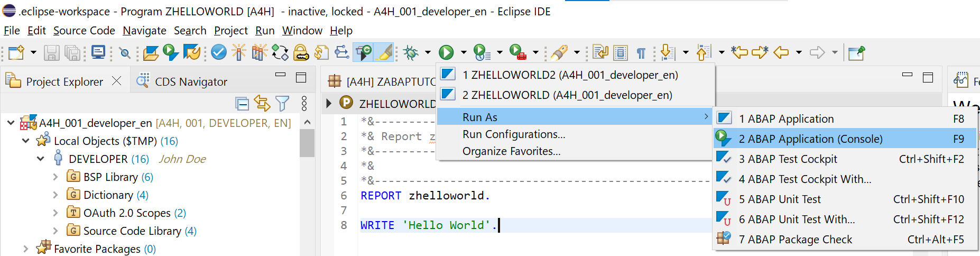Open the Search flashlight dropdown arrow
980x256 pixels.
click(x=577, y=52)
